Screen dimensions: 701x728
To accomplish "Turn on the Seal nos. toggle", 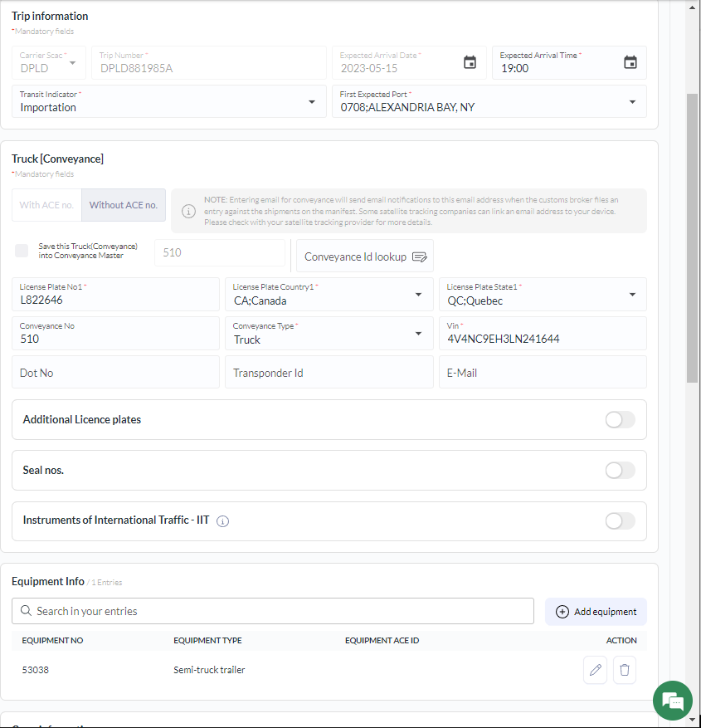I will click(x=620, y=471).
